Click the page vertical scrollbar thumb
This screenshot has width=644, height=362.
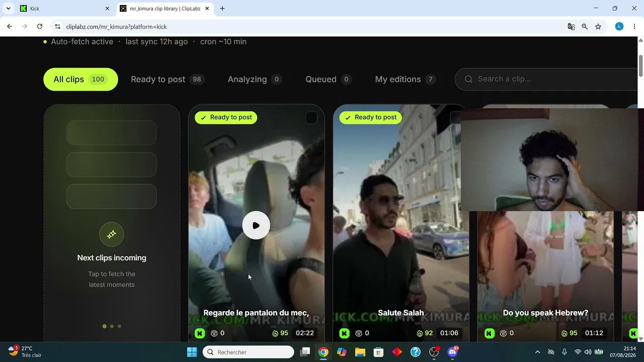tap(640, 66)
